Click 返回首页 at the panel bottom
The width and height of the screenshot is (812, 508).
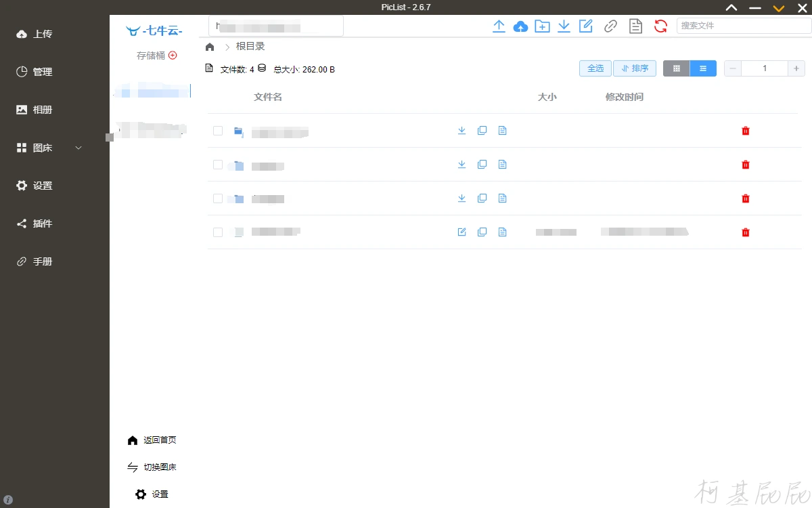click(152, 440)
